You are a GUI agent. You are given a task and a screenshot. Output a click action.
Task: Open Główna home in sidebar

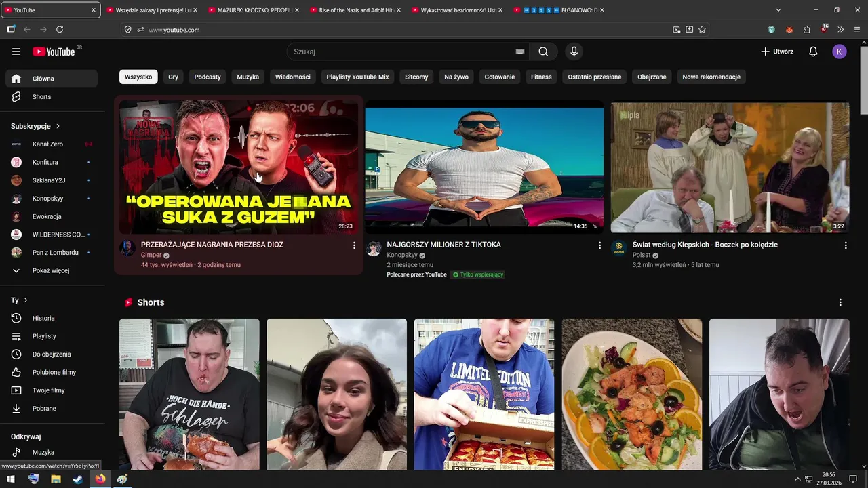(52, 79)
